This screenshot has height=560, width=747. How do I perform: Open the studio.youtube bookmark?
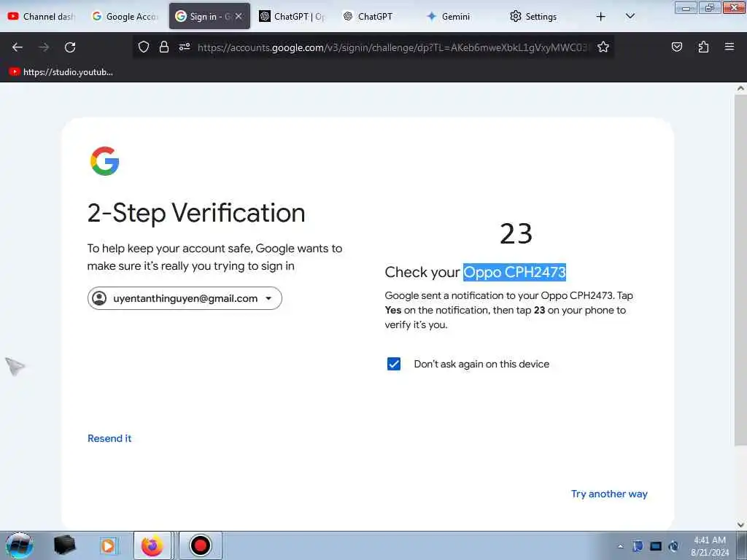coord(61,72)
